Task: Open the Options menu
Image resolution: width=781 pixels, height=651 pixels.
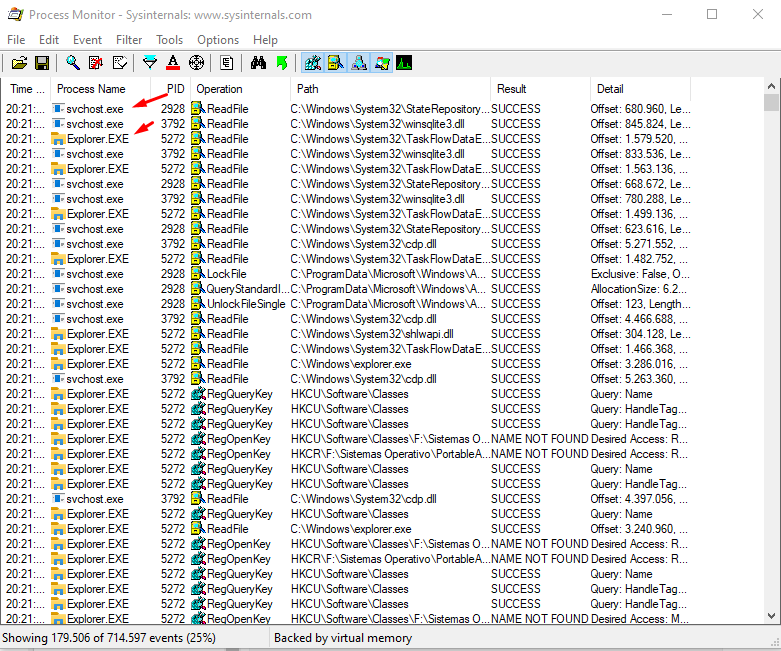Action: (218, 40)
